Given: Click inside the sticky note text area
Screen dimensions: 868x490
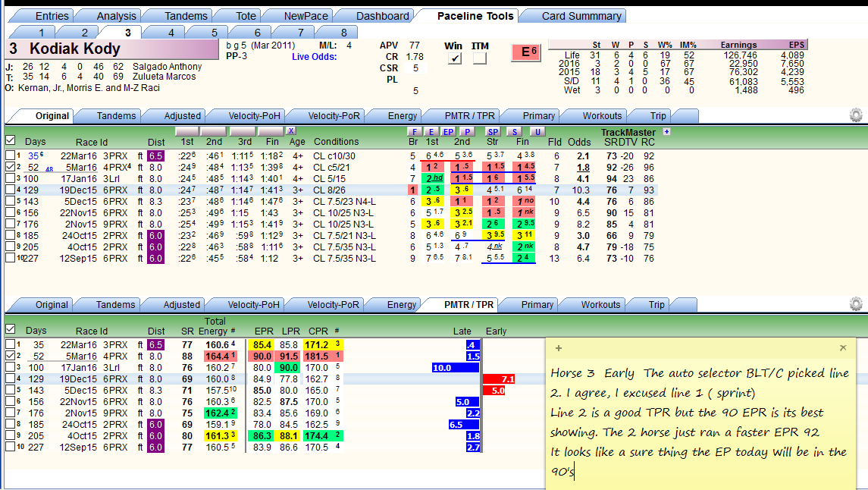Looking at the screenshot, I should click(700, 422).
